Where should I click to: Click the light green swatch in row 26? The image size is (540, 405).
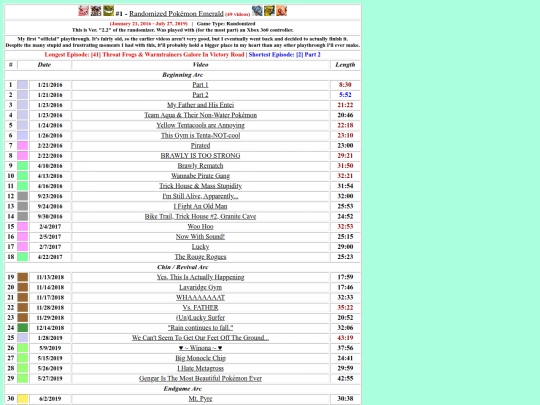pos(23,348)
